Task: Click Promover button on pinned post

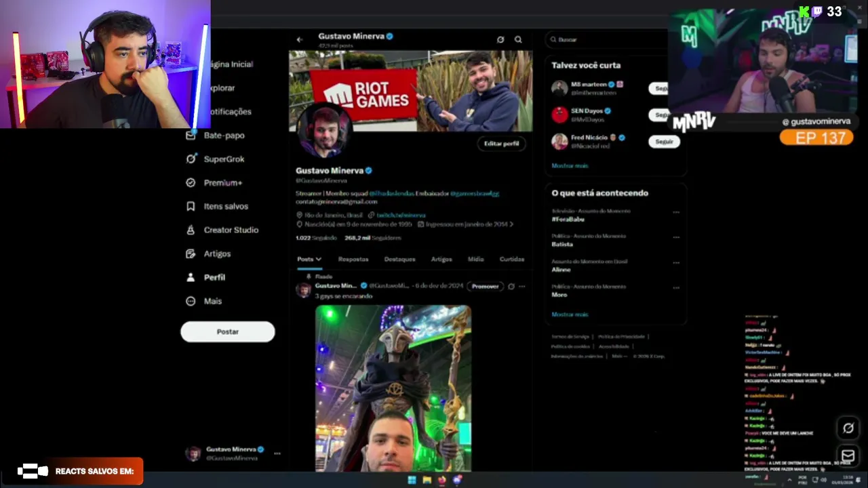Action: point(485,287)
